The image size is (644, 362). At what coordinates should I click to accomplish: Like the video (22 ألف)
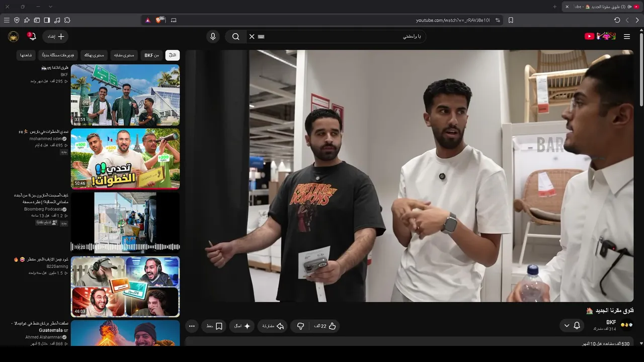325,326
